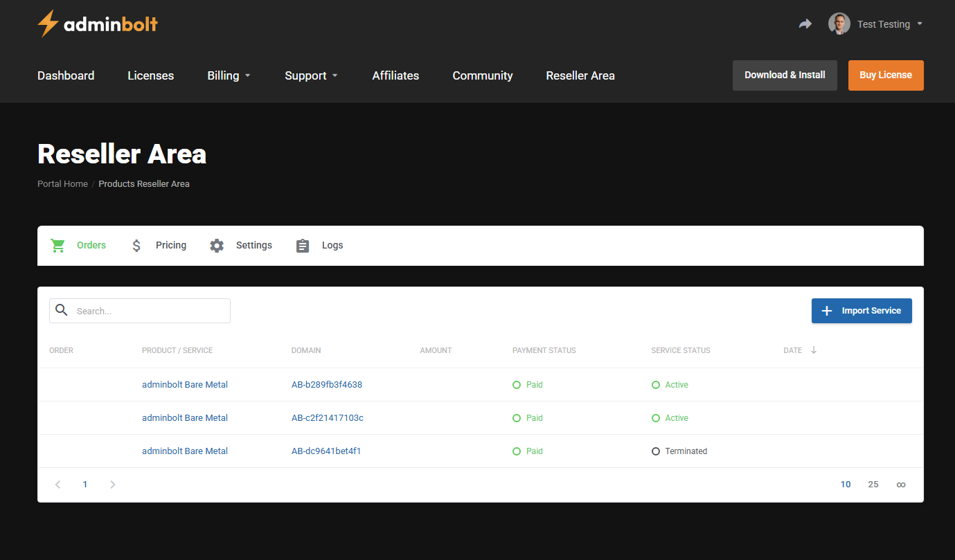Select the Orders tab label
This screenshot has width=955, height=560.
pos(91,245)
